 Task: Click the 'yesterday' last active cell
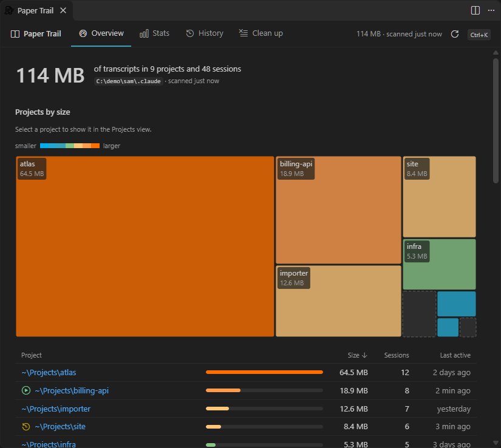[x=454, y=409]
